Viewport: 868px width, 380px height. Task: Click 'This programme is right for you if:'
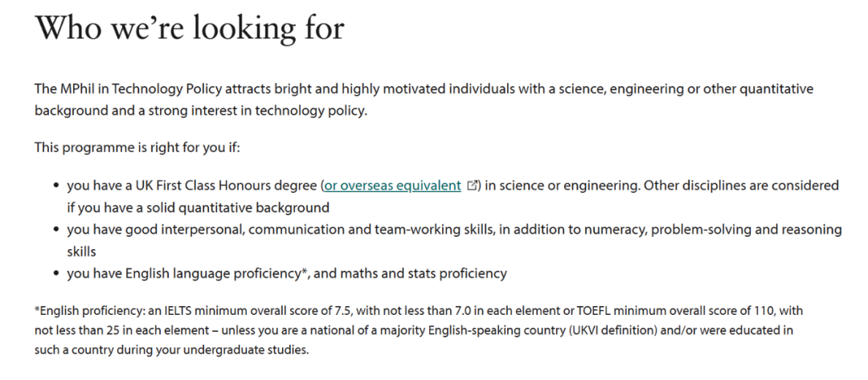point(137,148)
